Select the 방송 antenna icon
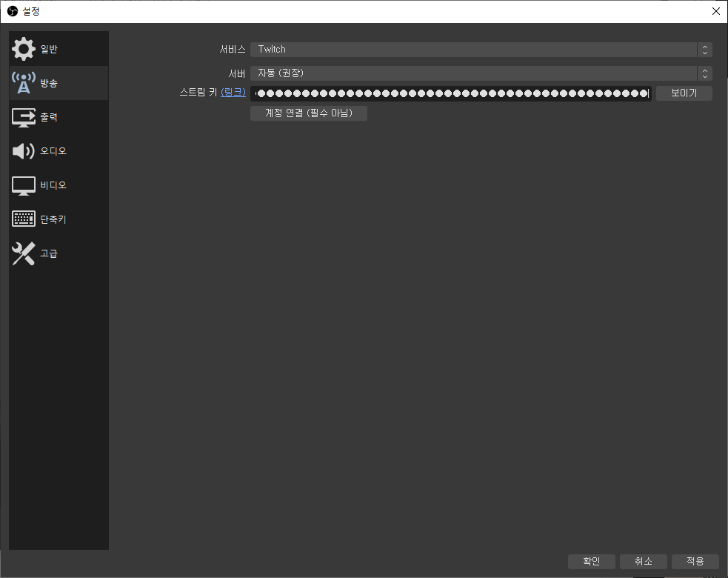 pos(23,83)
